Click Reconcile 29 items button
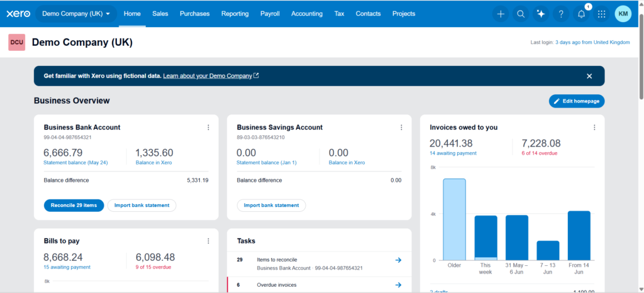Screen dimensions: 644x293 click(74, 205)
